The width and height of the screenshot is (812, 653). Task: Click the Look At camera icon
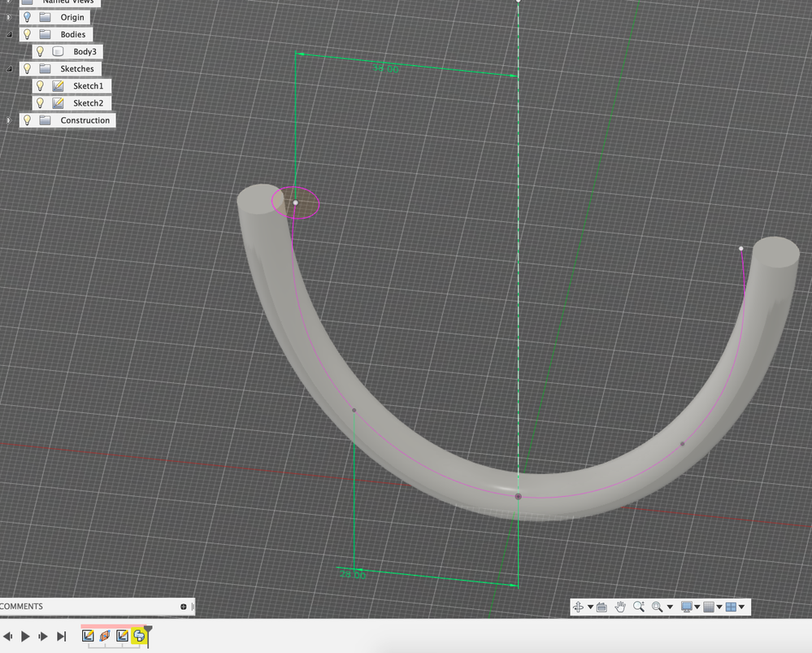(601, 607)
